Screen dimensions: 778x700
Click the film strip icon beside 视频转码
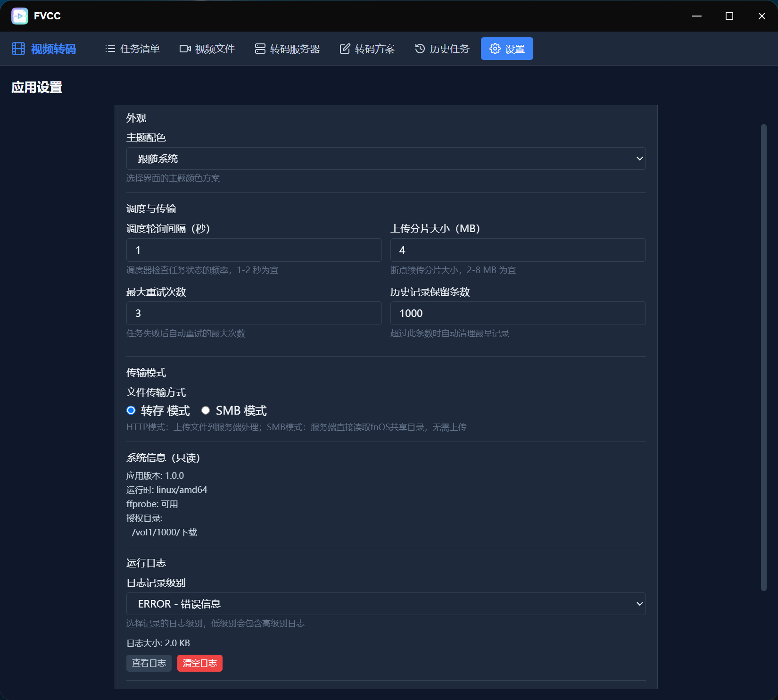(x=18, y=49)
